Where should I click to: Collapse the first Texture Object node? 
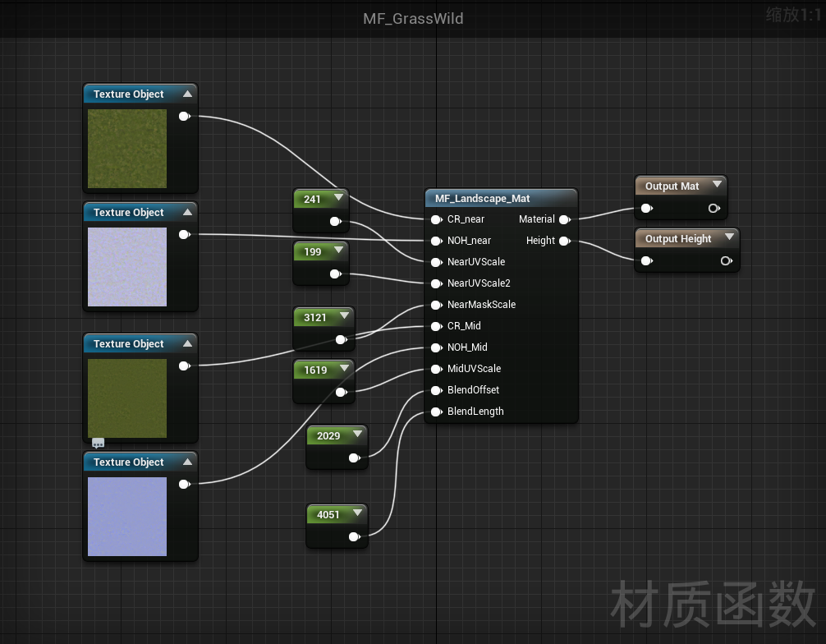187,94
